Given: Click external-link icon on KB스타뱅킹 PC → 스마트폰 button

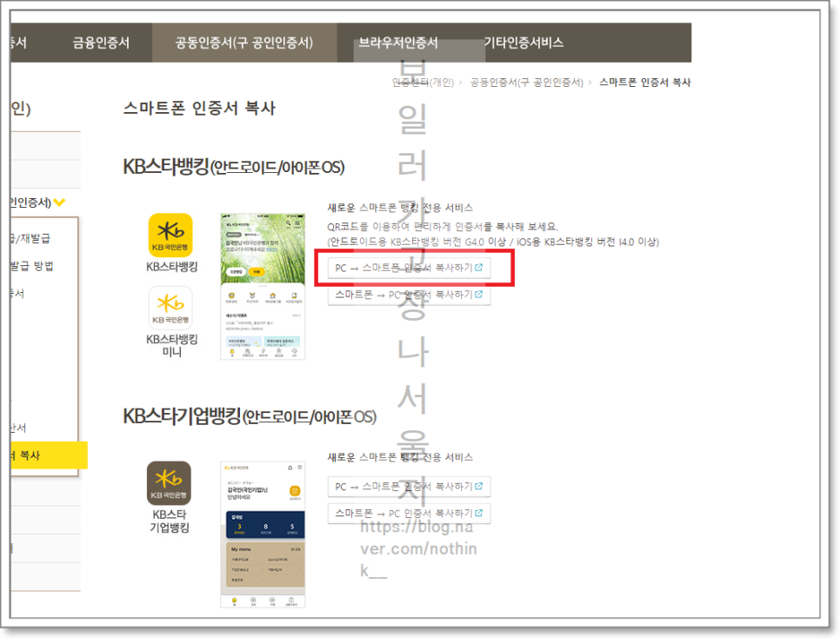Looking at the screenshot, I should point(478,268).
